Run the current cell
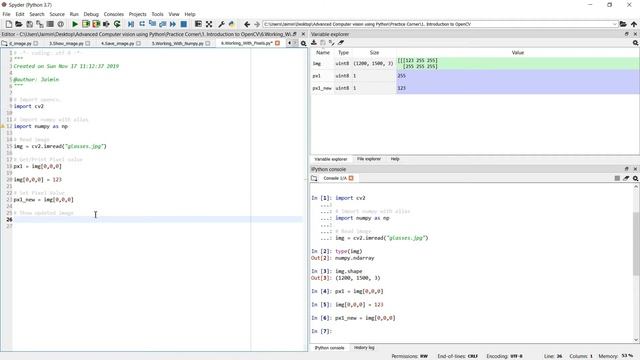Image resolution: width=640 pixels, height=360 pixels. [86, 24]
